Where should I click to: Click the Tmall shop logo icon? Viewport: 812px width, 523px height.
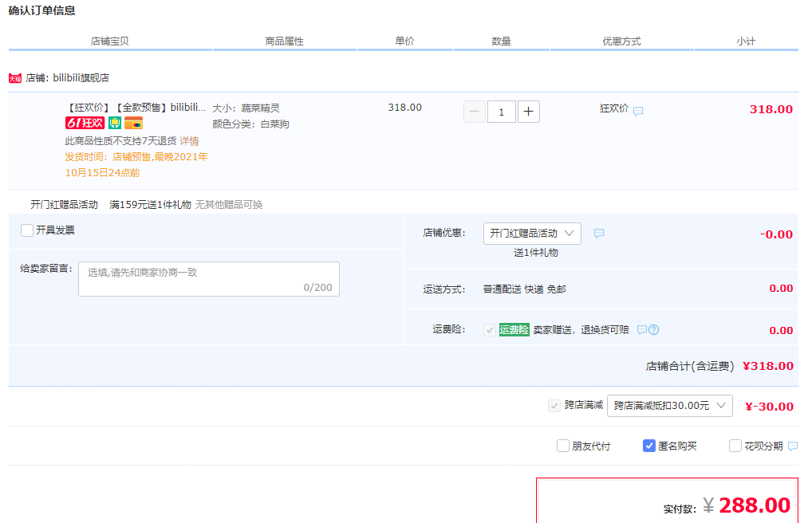pos(15,78)
